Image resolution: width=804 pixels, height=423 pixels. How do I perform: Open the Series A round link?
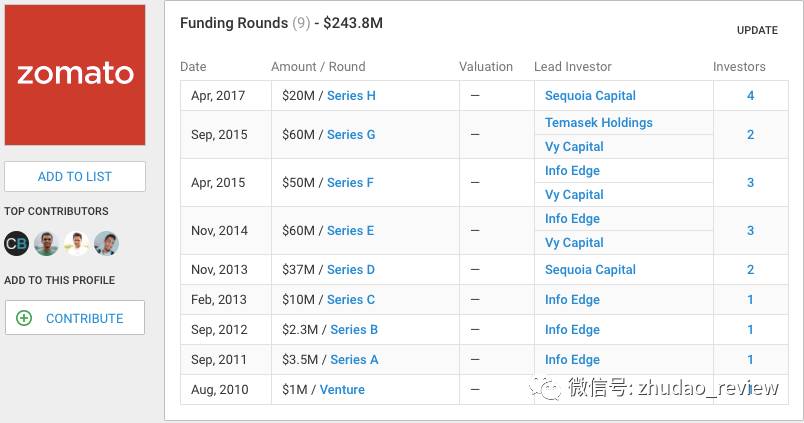(354, 360)
